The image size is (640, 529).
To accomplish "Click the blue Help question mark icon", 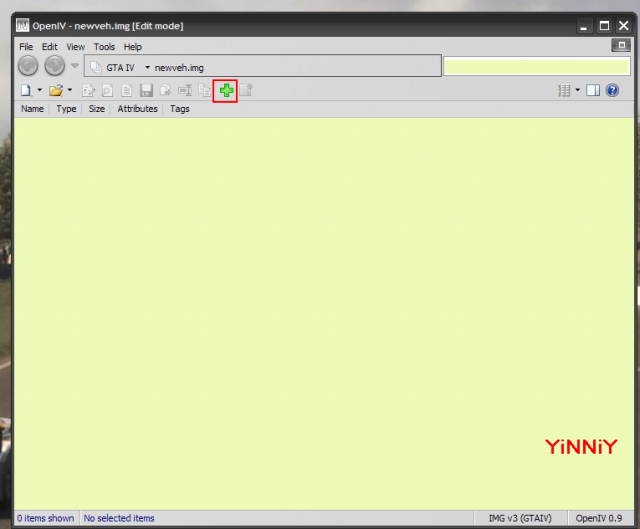I will coord(612,90).
